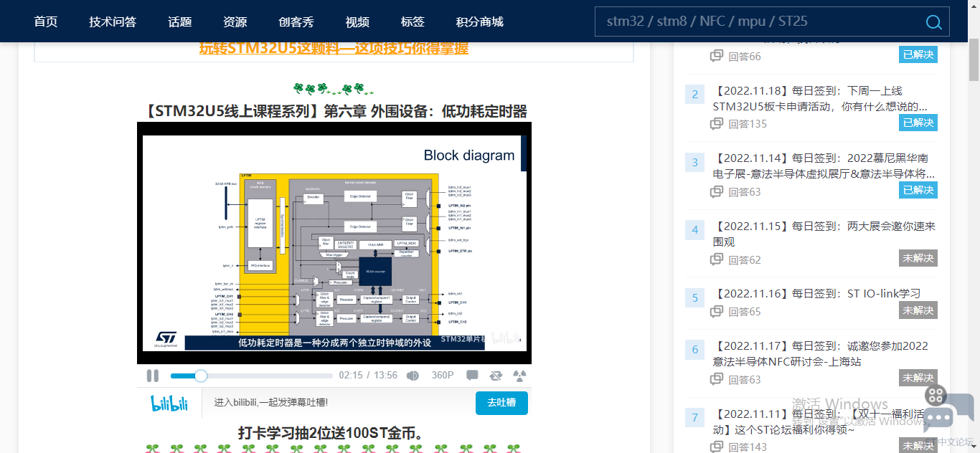Click the radiation-style icon in player controls

tap(520, 376)
